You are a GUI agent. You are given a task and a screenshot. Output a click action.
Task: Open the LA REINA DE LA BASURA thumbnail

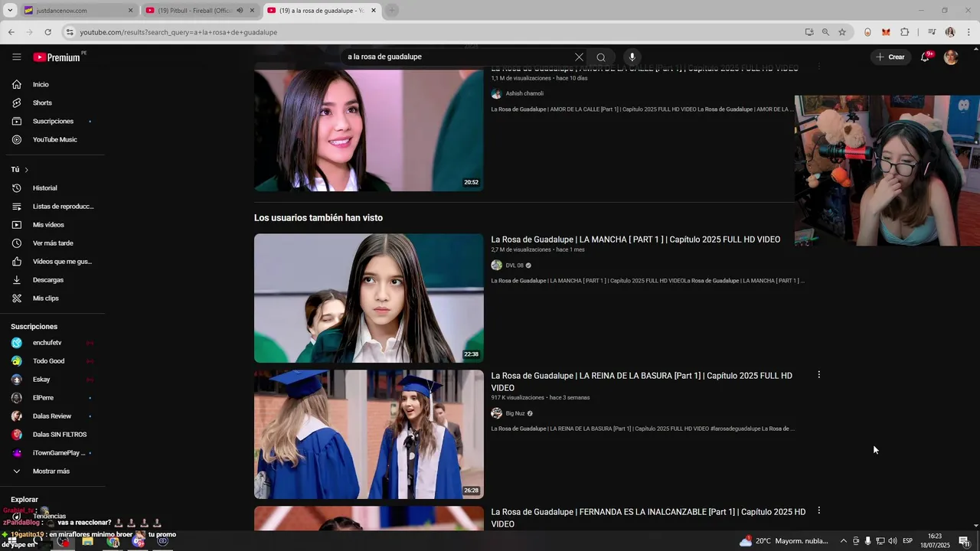pyautogui.click(x=369, y=434)
